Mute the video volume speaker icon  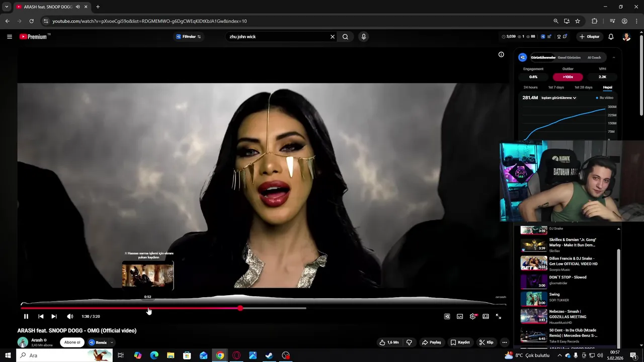(x=70, y=316)
